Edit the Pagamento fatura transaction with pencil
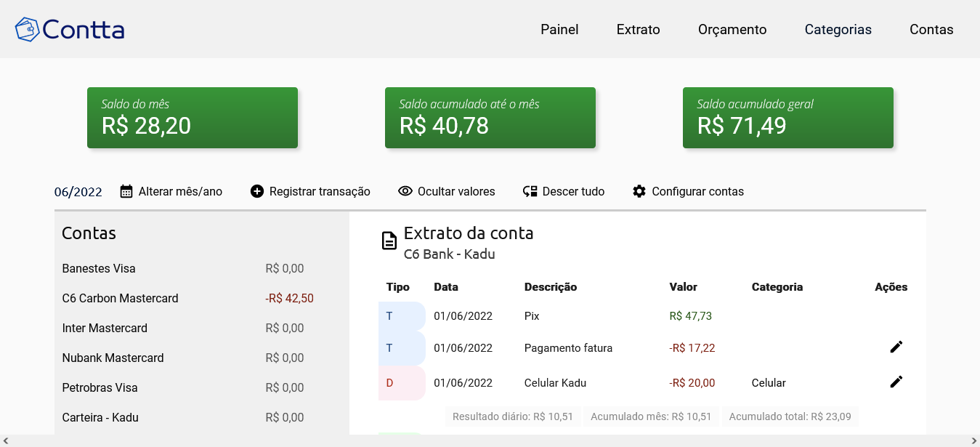 (x=896, y=347)
